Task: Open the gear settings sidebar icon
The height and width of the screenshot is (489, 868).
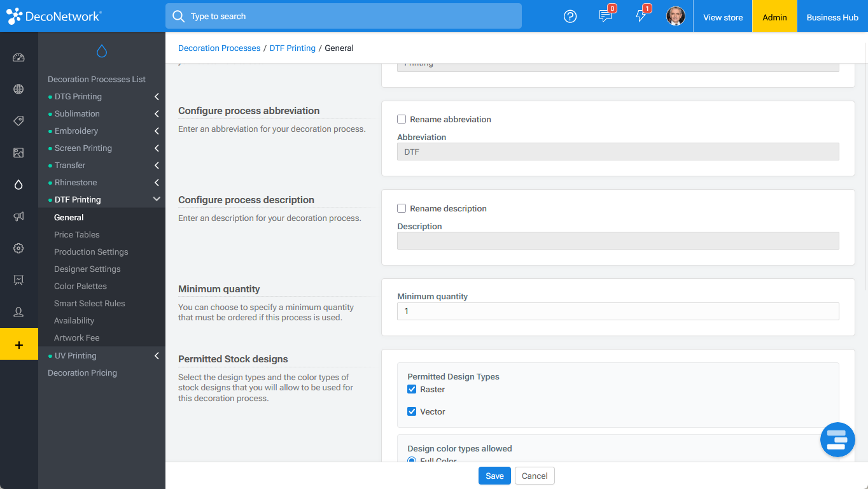Action: click(18, 248)
